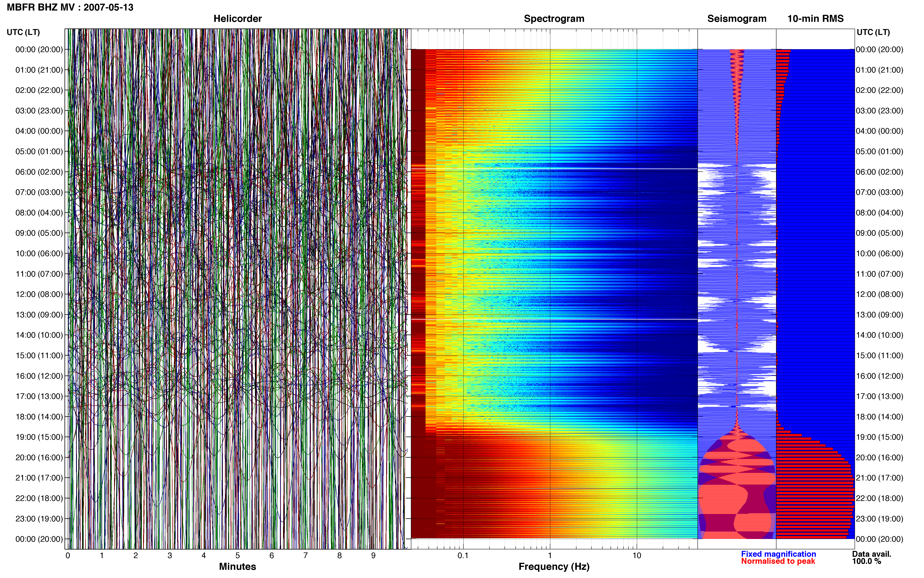This screenshot has width=924, height=578.
Task: Click the left '22:00 (18:00)' time label
Action: point(39,498)
